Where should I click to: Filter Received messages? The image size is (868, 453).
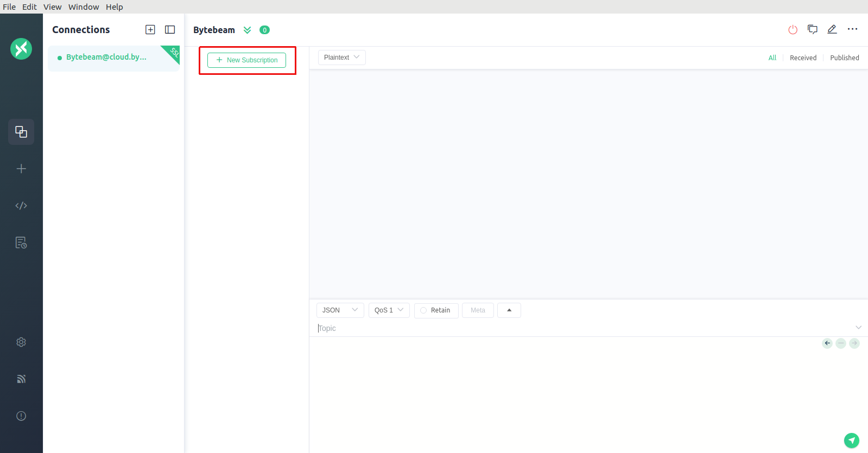pos(803,58)
